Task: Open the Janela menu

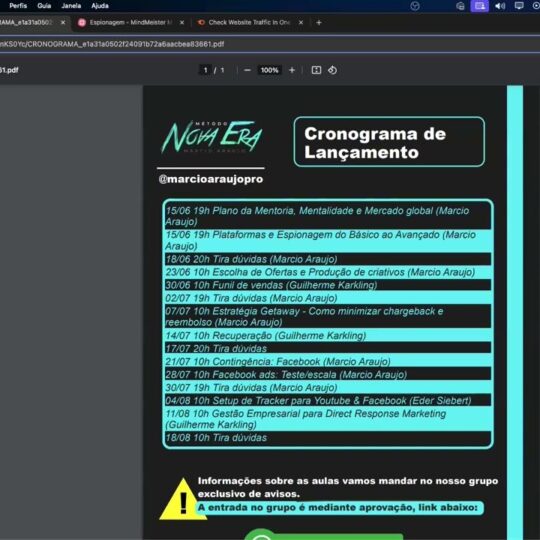Action: pos(71,6)
